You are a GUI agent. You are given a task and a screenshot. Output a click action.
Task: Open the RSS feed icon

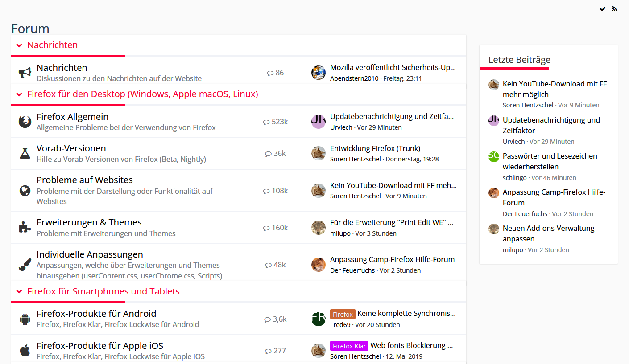614,9
